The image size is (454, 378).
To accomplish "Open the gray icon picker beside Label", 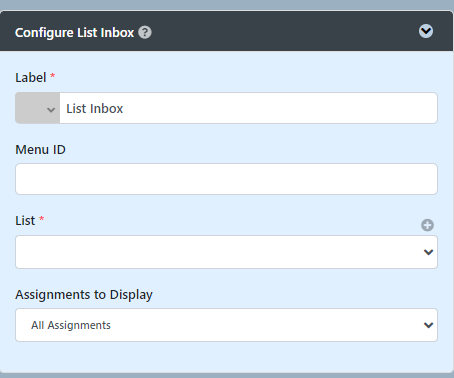I will [x=38, y=108].
